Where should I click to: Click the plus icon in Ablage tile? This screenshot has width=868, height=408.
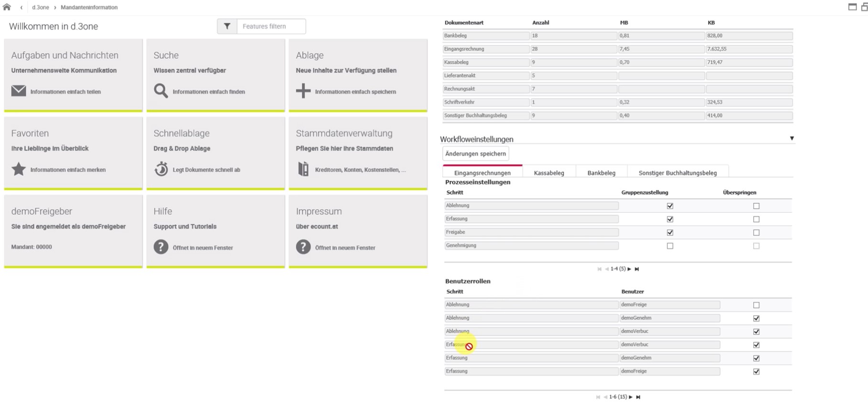(303, 91)
